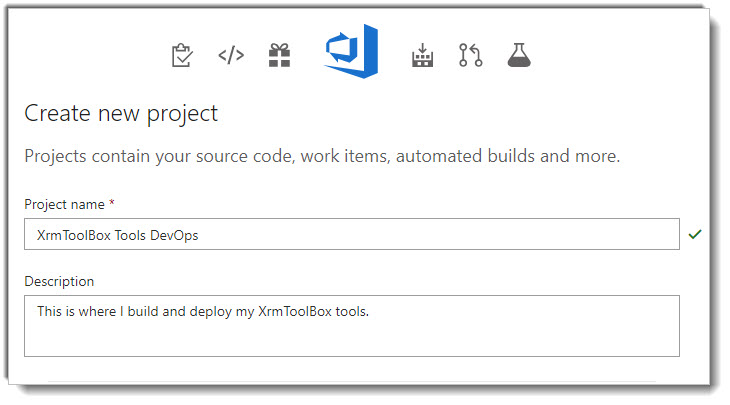Open the Boards clipboard icon
Screen dimensions: 730x405
[182, 55]
